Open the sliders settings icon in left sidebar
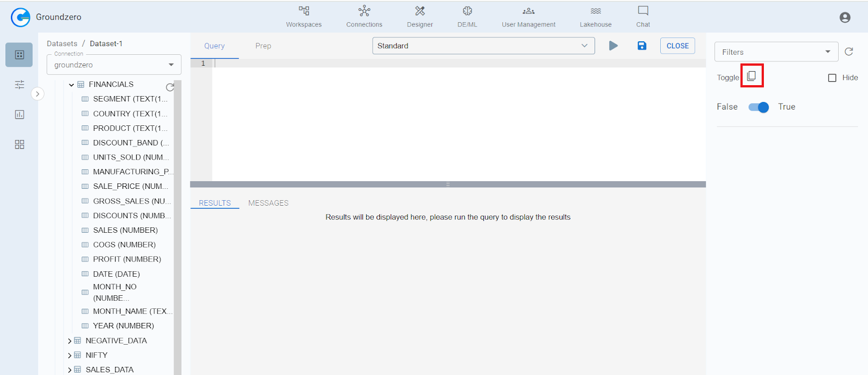The image size is (868, 375). pyautogui.click(x=20, y=85)
